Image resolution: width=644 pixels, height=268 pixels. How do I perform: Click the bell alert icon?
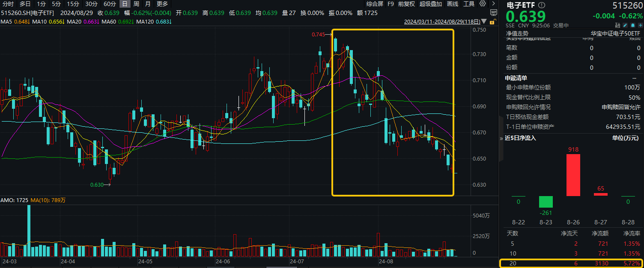coord(634,25)
